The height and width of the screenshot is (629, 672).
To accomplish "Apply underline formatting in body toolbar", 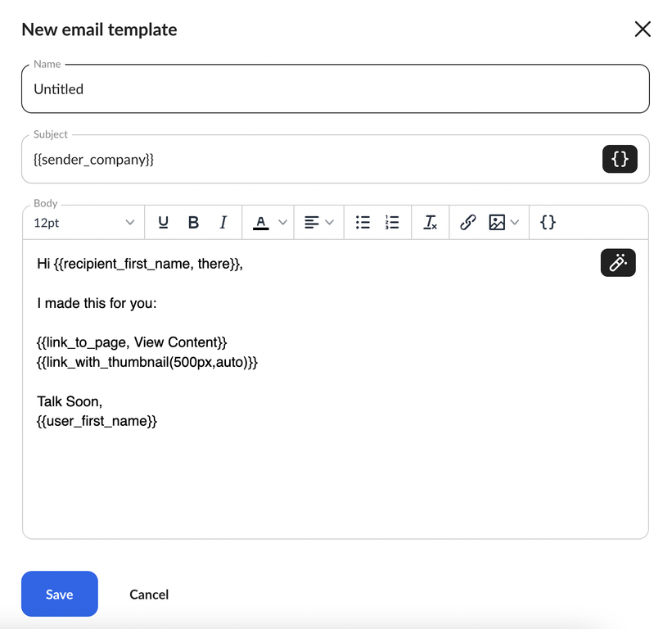I will point(163,223).
